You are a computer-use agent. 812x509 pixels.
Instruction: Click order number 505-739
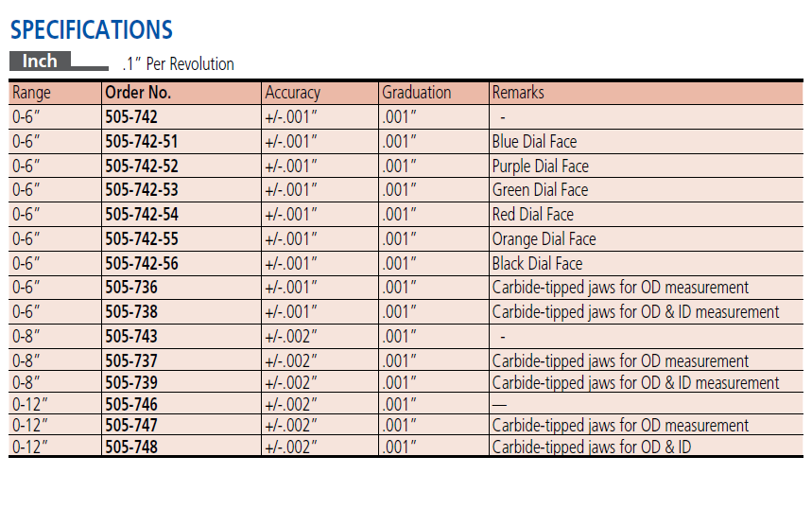point(131,383)
